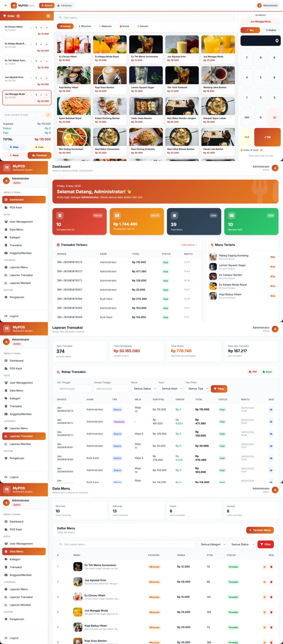Click Batal to cancel the order
This screenshot has width=283, height=644.
(x=14, y=155)
